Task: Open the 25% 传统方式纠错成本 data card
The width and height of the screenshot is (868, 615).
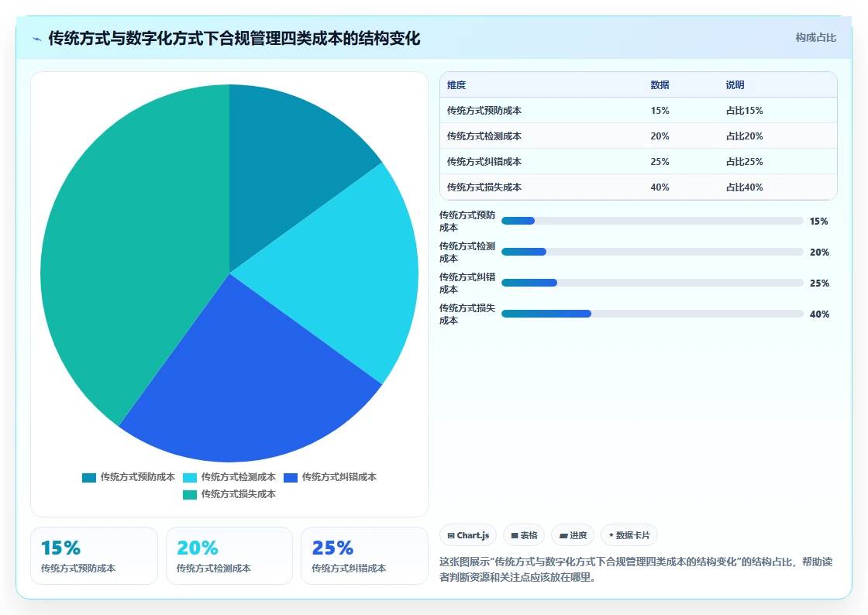Action: point(364,556)
